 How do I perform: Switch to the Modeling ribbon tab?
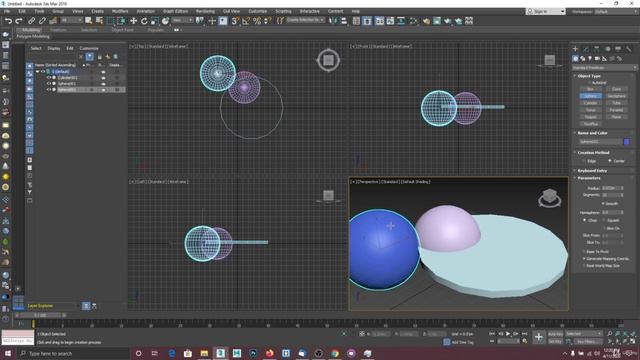[x=31, y=30]
